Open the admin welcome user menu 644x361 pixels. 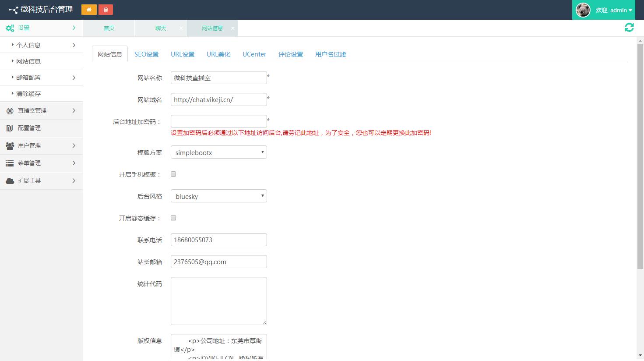pos(614,10)
